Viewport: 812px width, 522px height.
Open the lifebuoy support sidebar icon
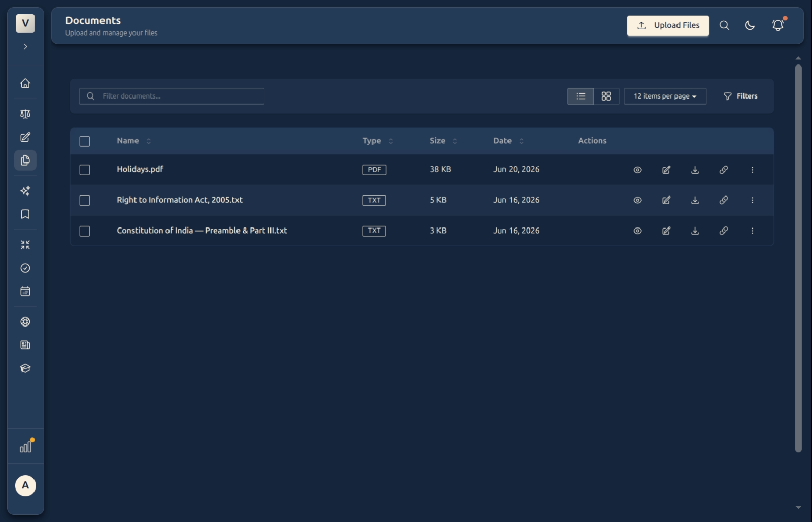tap(25, 322)
